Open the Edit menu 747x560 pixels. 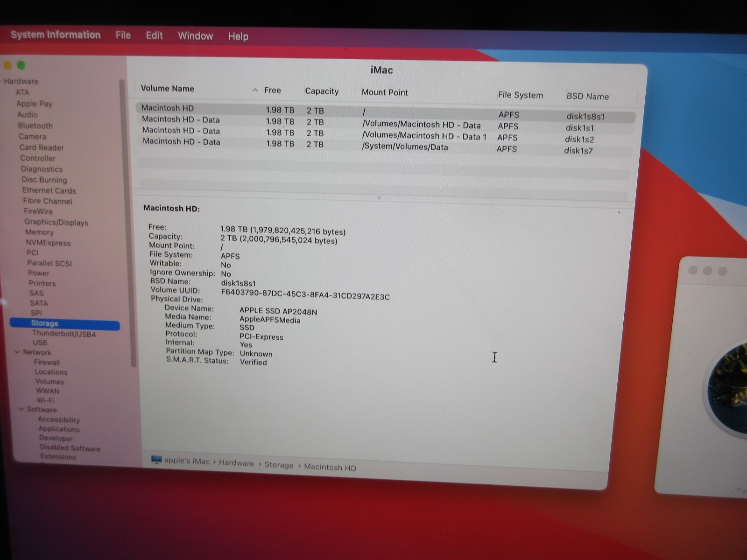click(155, 36)
